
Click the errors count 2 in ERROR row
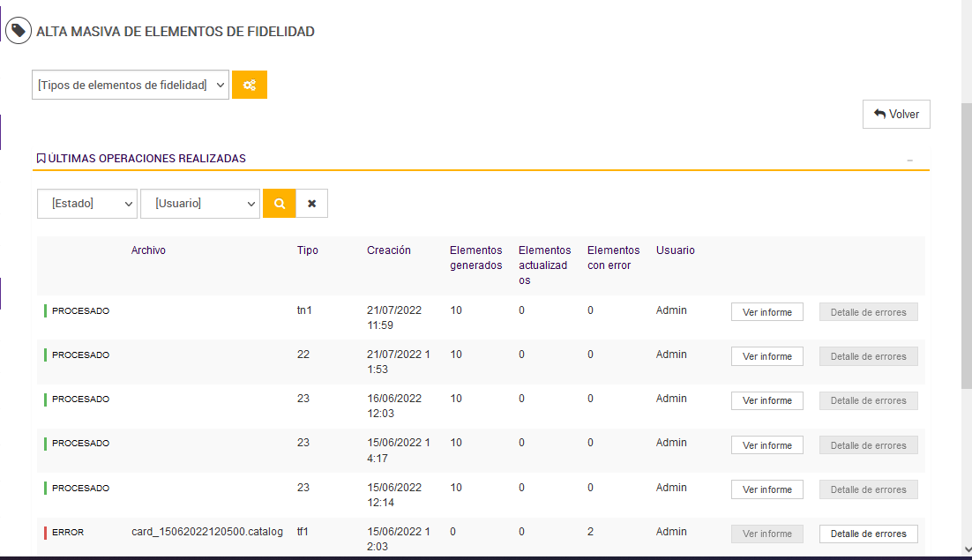[590, 532]
